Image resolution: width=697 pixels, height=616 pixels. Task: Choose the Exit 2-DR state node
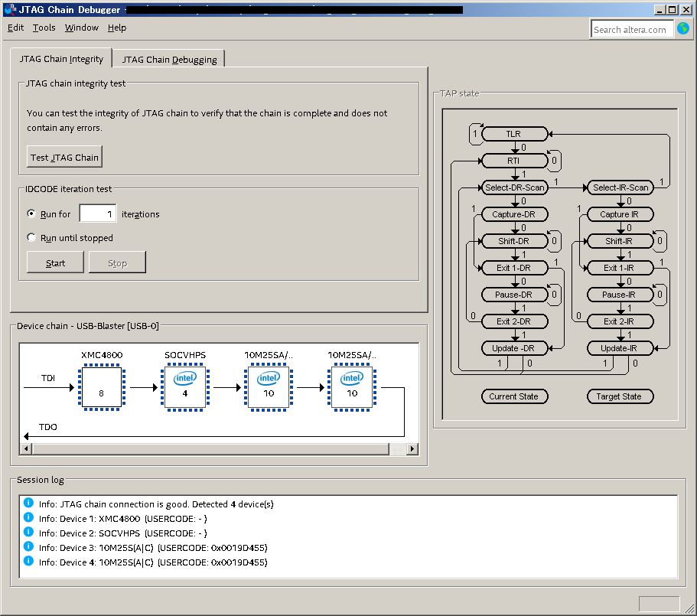(515, 321)
